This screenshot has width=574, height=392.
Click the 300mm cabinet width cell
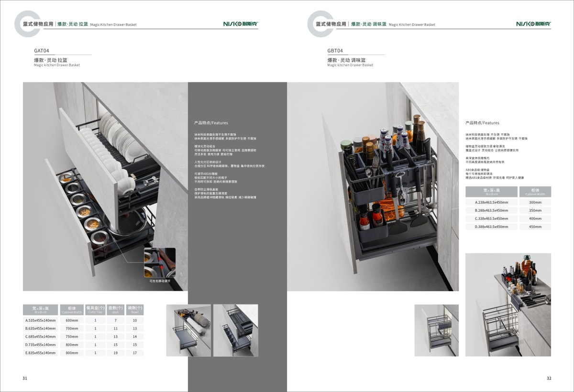(x=535, y=202)
